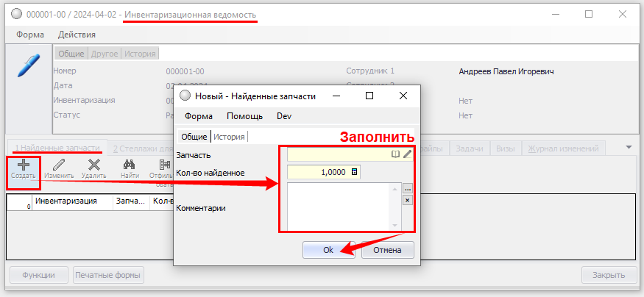
Task: Click the Найти binoculars icon
Action: [130, 165]
